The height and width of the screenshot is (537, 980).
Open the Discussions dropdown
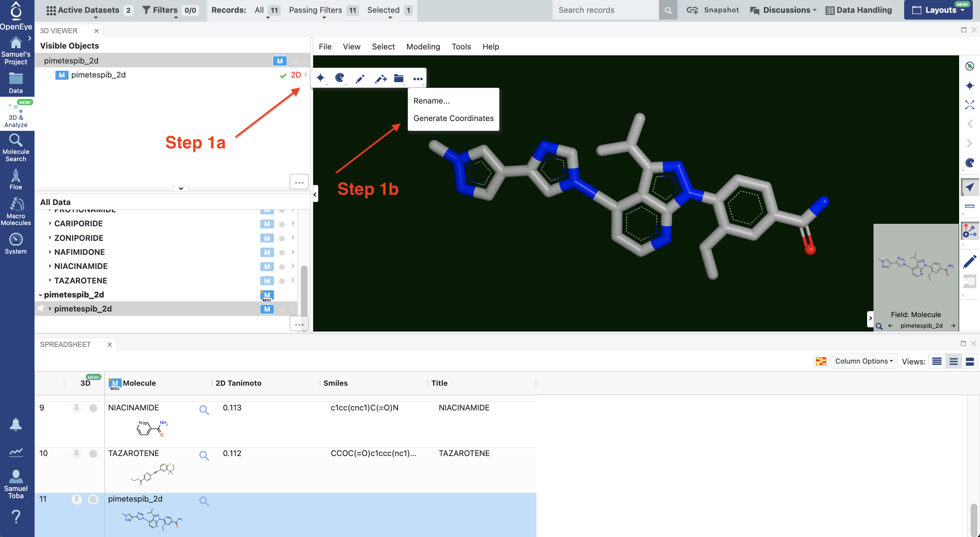click(x=783, y=10)
